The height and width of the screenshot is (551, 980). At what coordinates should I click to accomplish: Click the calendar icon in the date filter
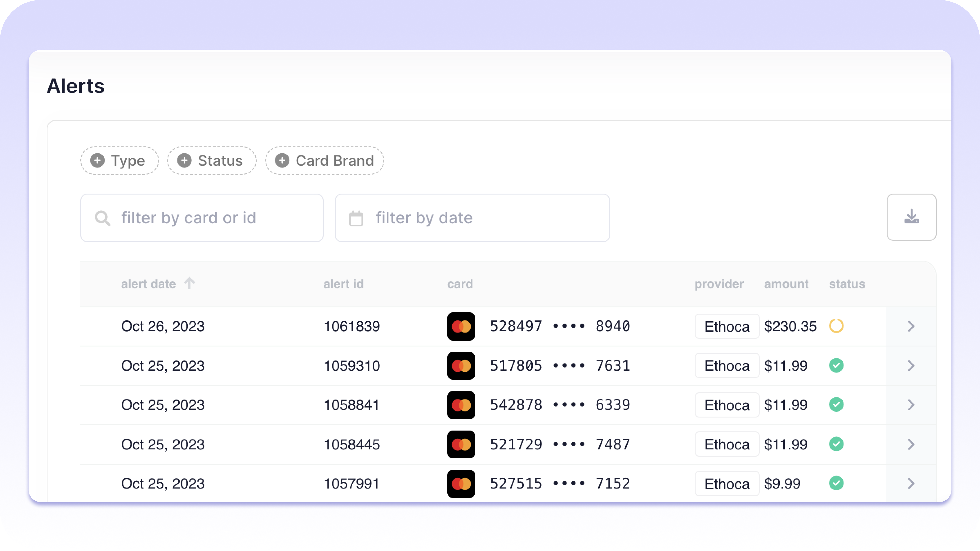[x=356, y=218]
